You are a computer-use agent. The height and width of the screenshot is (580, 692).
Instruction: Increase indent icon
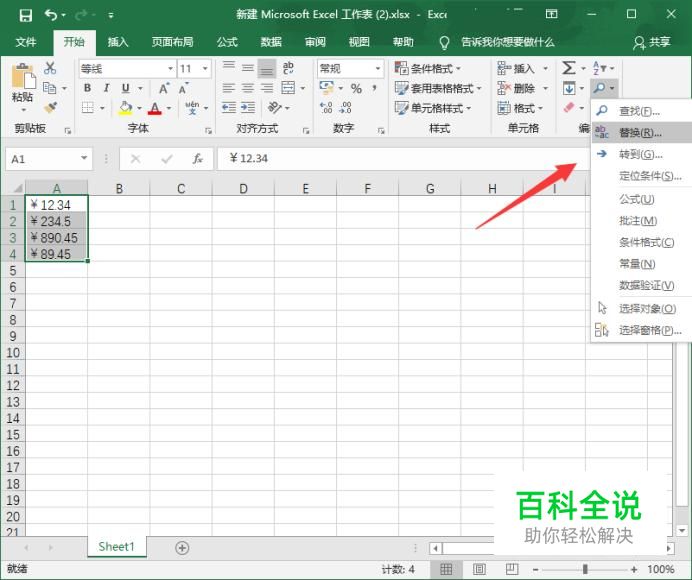point(248,107)
